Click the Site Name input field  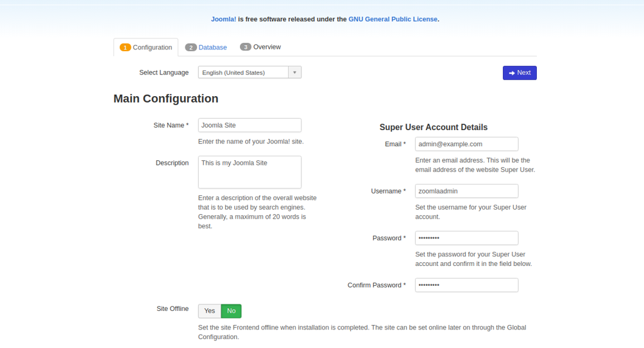pyautogui.click(x=250, y=125)
